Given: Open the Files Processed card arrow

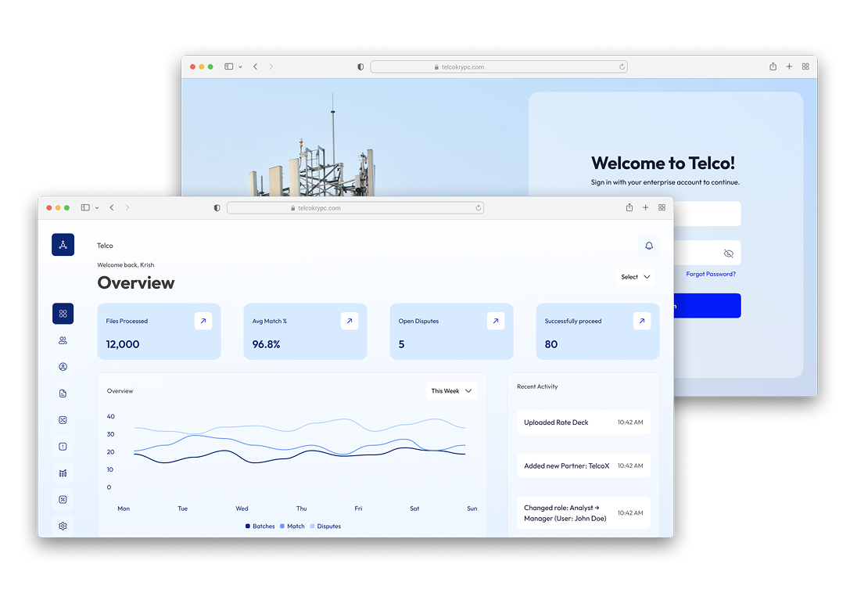Looking at the screenshot, I should 203,321.
